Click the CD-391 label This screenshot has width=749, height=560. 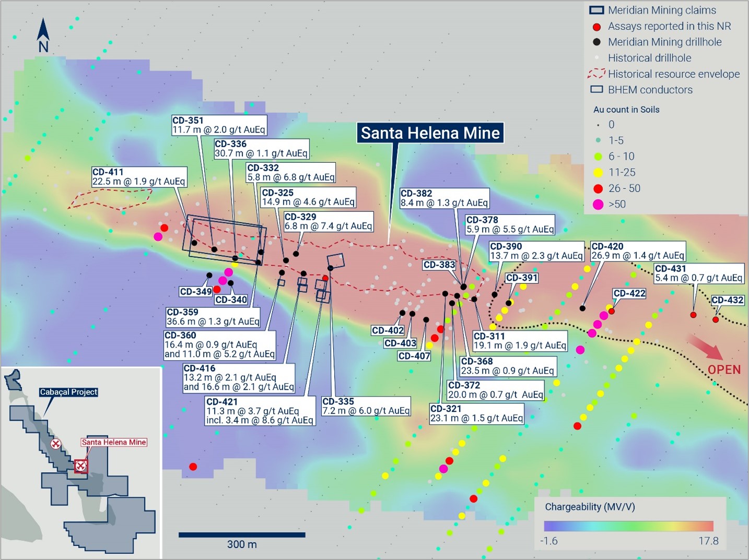point(522,278)
